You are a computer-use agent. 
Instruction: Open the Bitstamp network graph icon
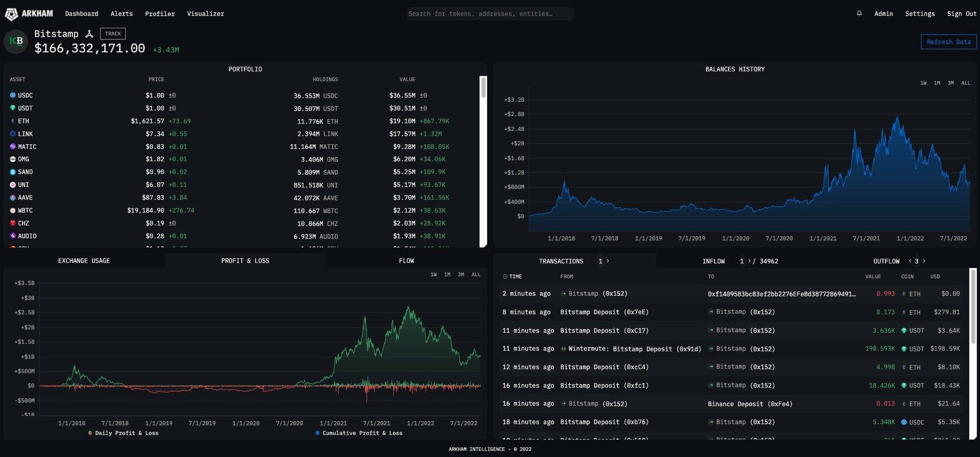point(89,34)
